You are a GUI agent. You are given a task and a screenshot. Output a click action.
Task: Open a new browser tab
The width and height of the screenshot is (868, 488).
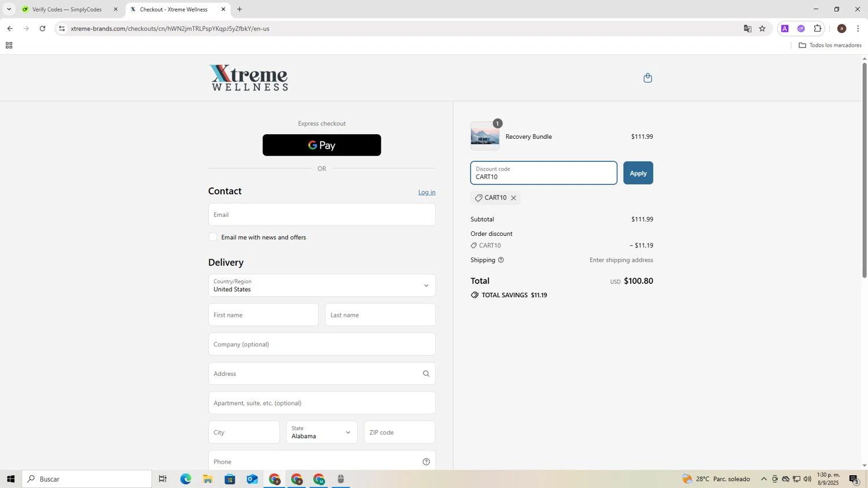(x=240, y=9)
